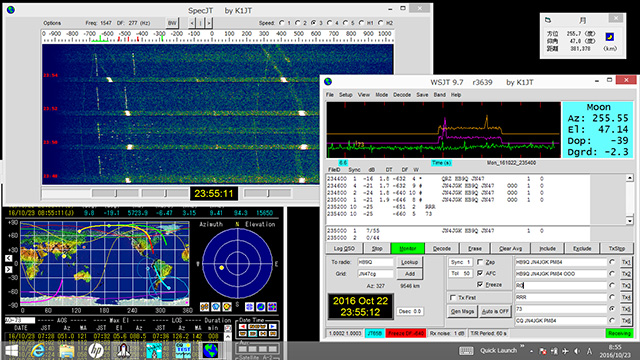Toggle the Zap checkbox
This screenshot has height=360, width=640.
480,262
